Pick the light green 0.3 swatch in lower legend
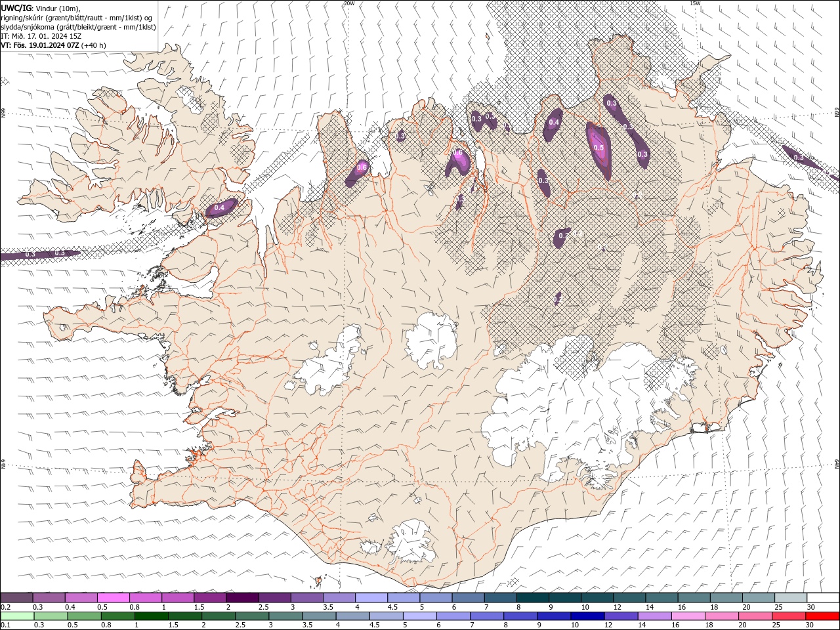The width and height of the screenshot is (840, 630). click(51, 616)
